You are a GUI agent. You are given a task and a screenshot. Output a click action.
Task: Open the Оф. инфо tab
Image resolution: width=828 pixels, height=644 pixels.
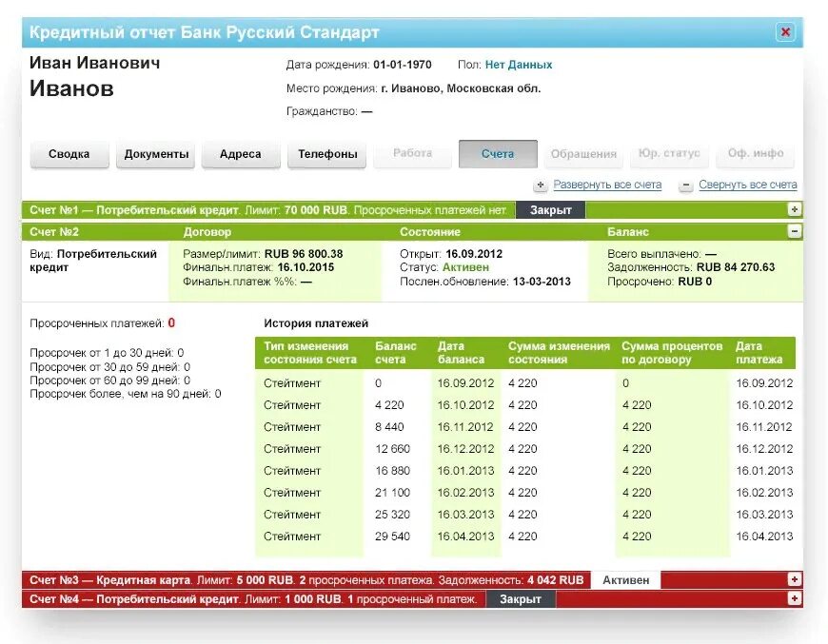[x=755, y=153]
